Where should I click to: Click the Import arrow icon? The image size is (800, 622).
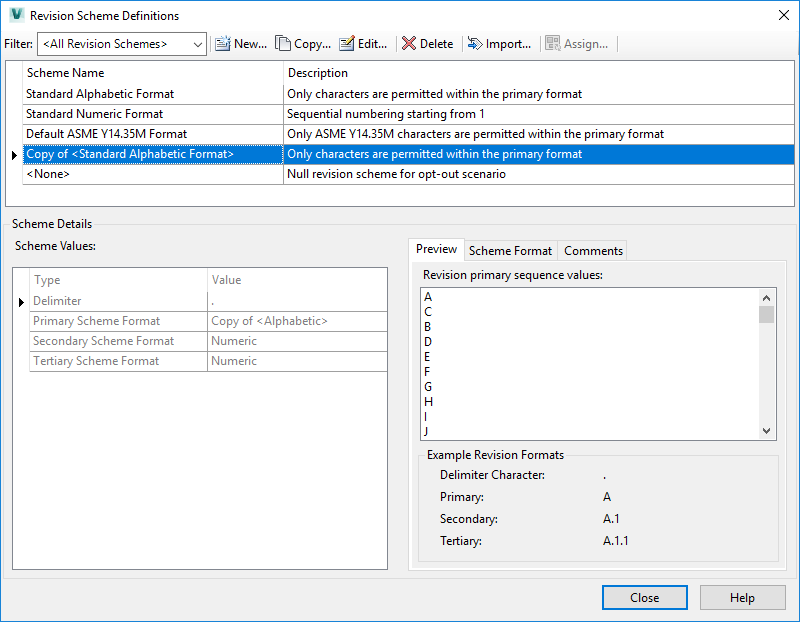pos(474,44)
